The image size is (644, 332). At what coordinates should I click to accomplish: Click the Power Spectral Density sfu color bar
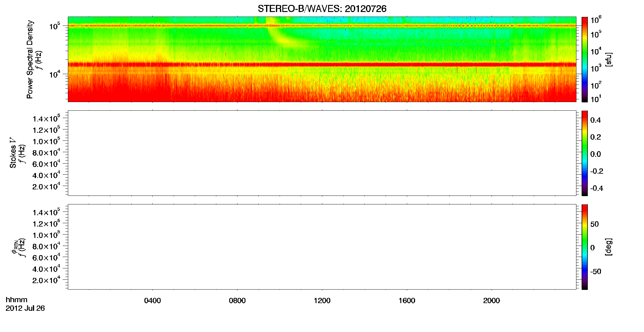[x=585, y=59]
